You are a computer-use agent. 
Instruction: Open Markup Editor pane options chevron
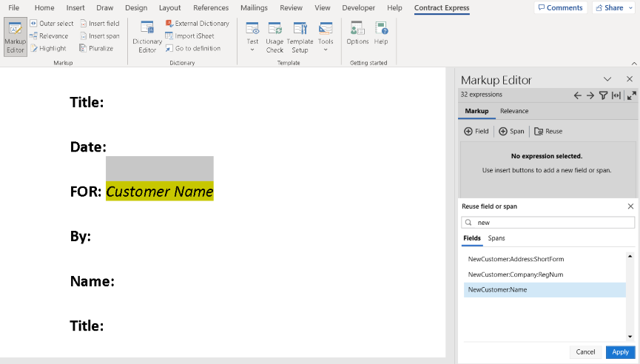[x=607, y=79]
